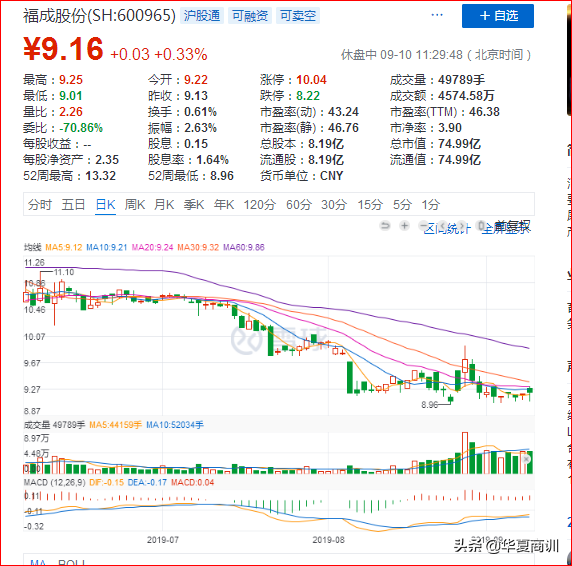
Task: Click the timestamp 休盘中 09-10 11:29:48
Action: [402, 55]
